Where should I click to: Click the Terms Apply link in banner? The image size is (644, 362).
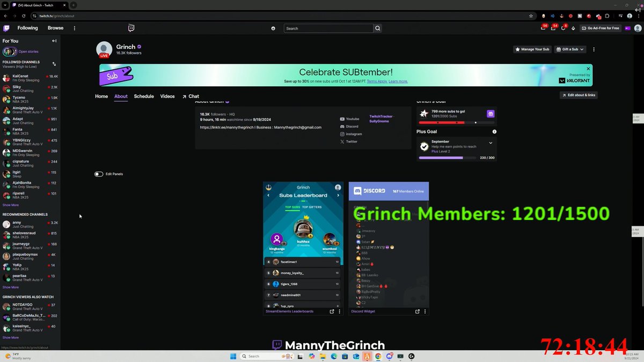point(377,82)
